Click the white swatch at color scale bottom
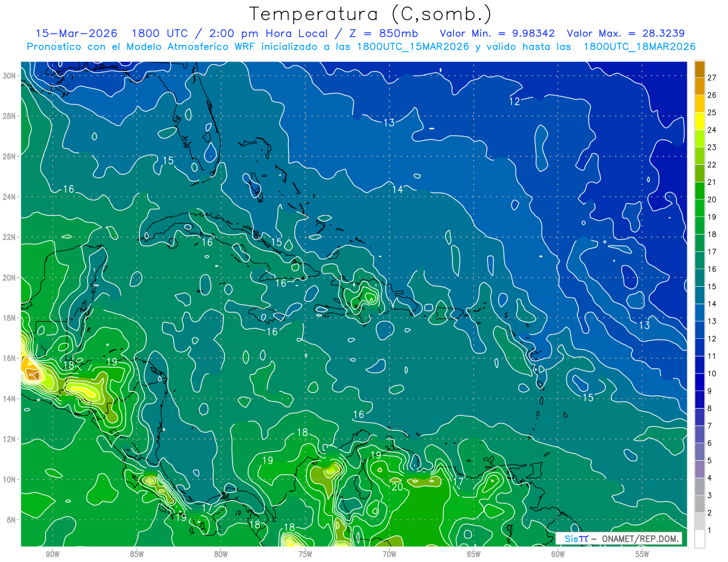This screenshot has width=728, height=562. [x=699, y=538]
